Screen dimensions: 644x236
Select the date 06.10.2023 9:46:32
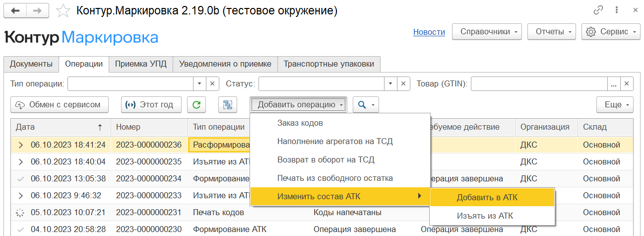(66, 196)
